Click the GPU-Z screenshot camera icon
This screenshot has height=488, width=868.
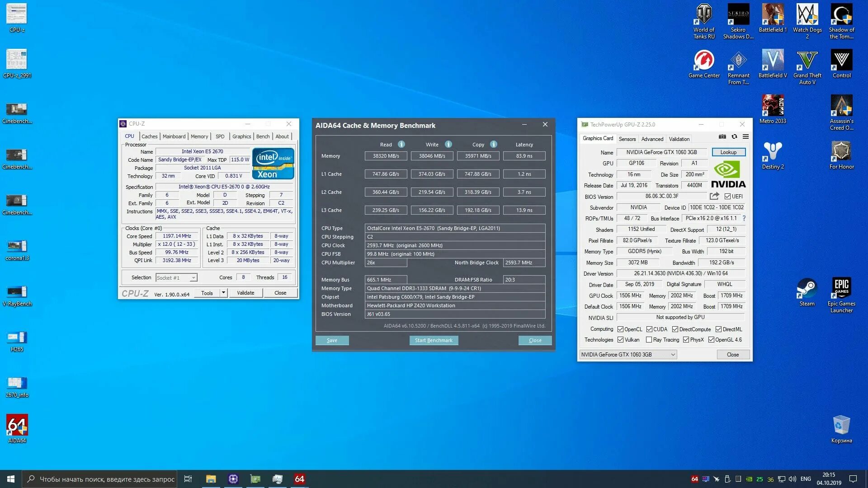(722, 136)
